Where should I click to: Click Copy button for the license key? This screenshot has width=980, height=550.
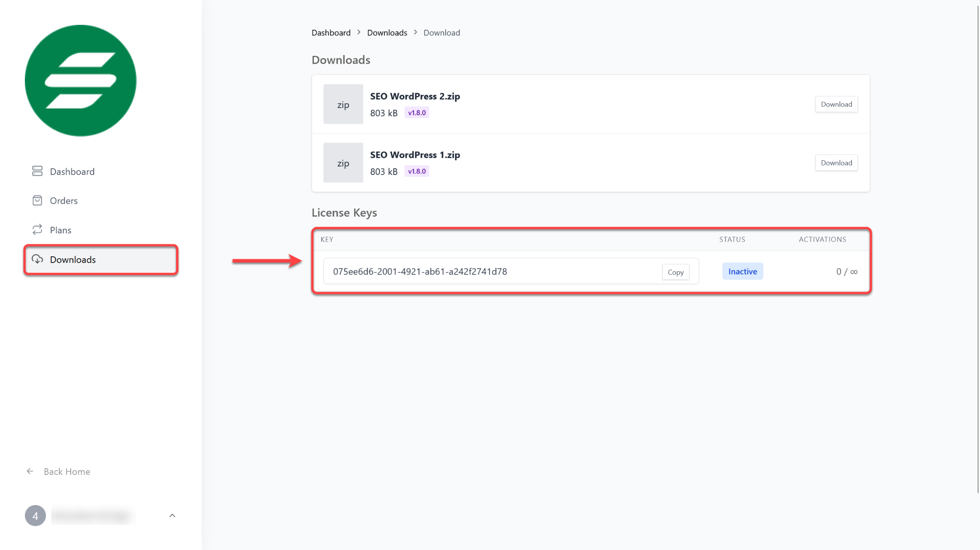coord(676,272)
